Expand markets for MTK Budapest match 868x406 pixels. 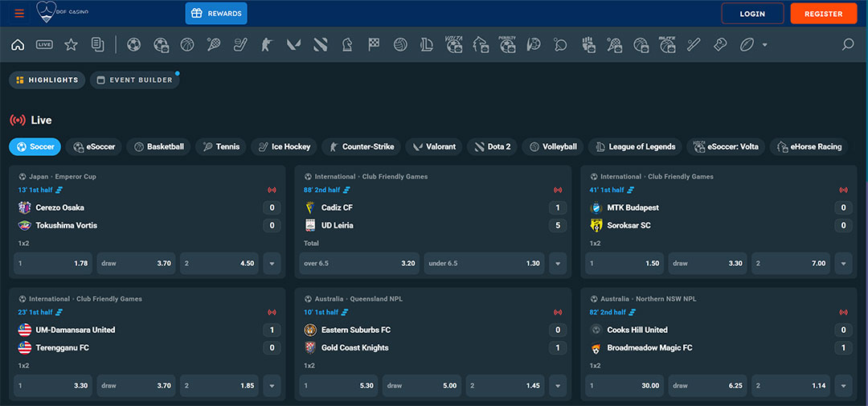(843, 264)
